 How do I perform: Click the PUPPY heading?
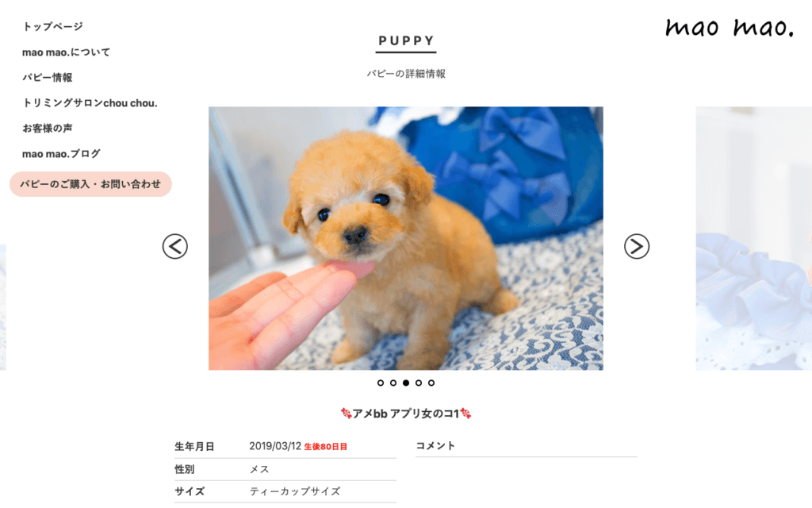(x=406, y=40)
